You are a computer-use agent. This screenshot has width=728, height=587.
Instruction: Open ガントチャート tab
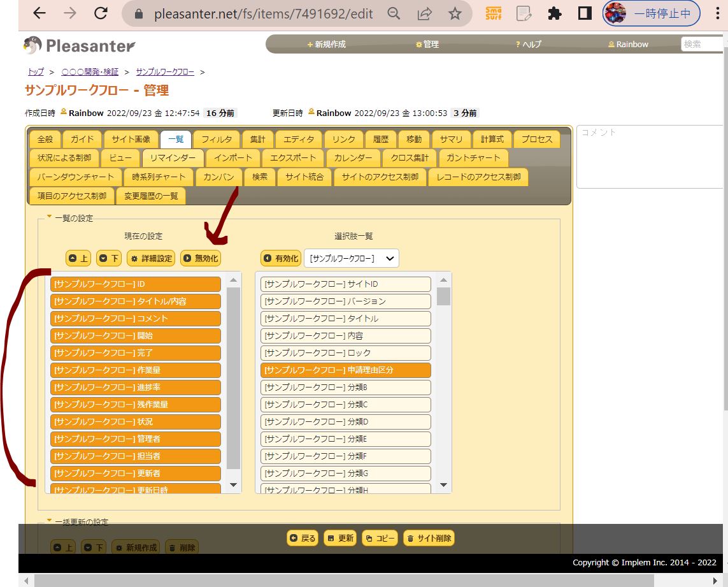473,158
